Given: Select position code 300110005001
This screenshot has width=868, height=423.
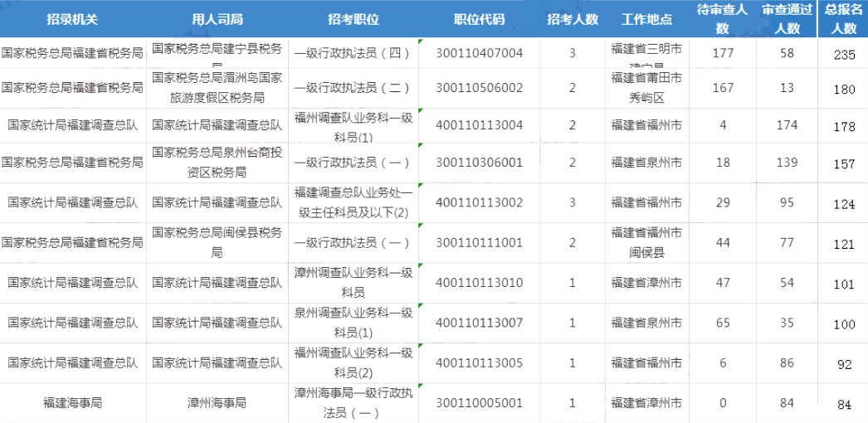Looking at the screenshot, I should click(480, 403).
